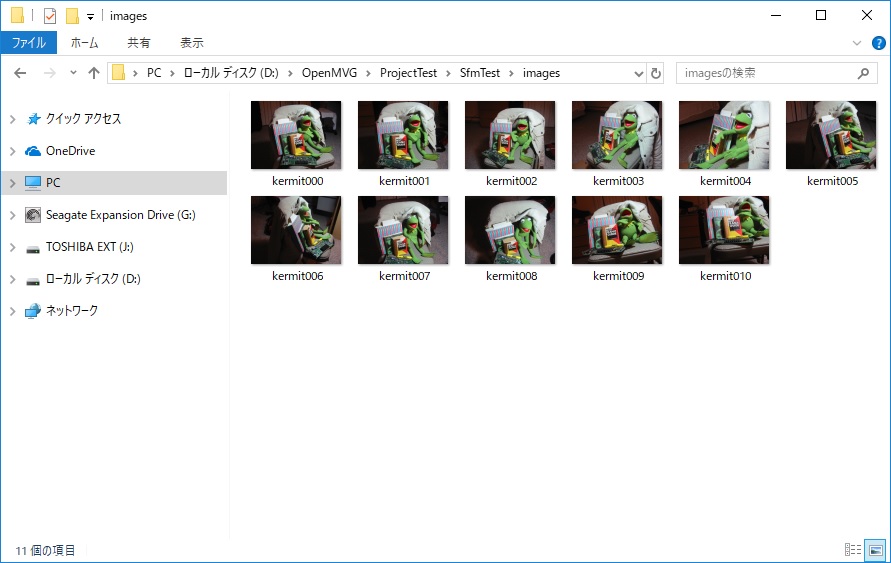Expand the TOSHIBA EXT (J:) node
This screenshot has width=891, height=563.
pyautogui.click(x=13, y=247)
